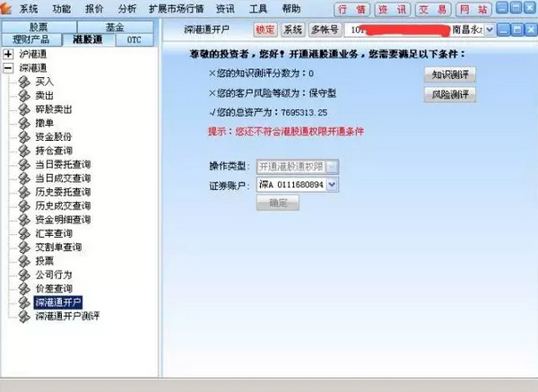Click the 网站 button at top
The width and height of the screenshot is (538, 392).
[x=473, y=9]
